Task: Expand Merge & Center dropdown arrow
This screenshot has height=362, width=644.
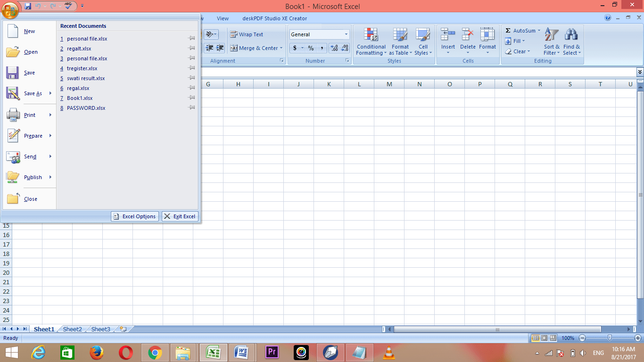Action: pos(281,48)
